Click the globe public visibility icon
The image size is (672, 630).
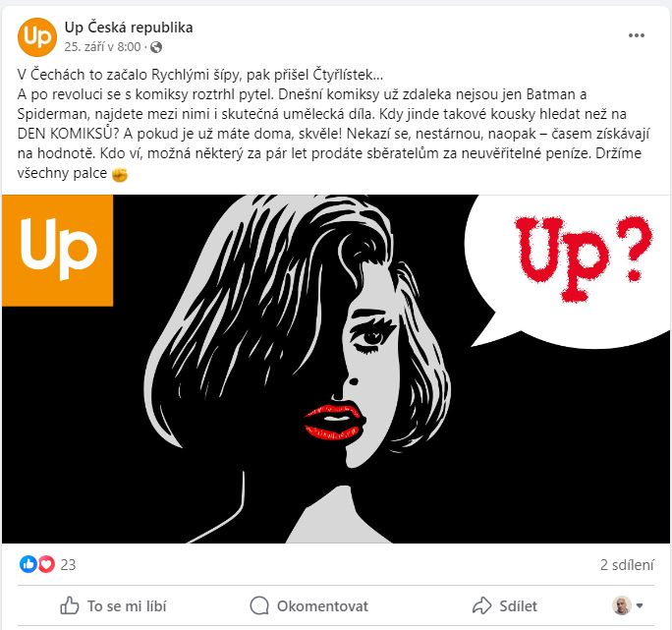(156, 47)
